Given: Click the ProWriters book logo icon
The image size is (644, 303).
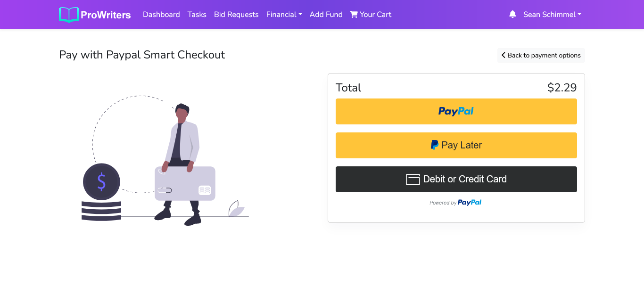Looking at the screenshot, I should coord(69,15).
